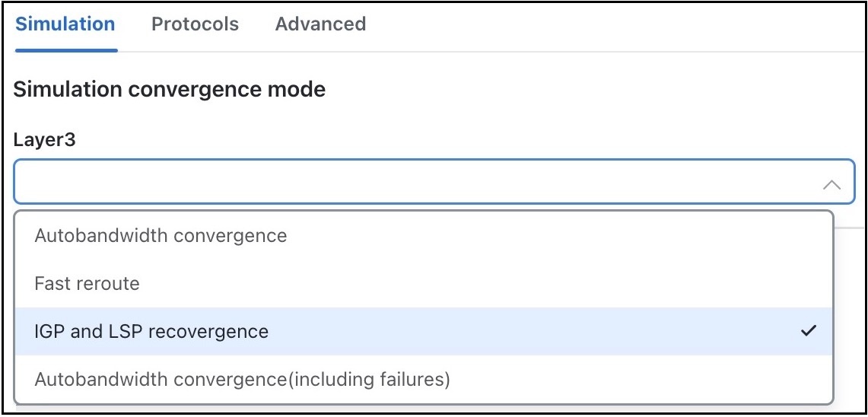This screenshot has height=417, width=868.
Task: Open the Advanced tab
Action: point(320,24)
